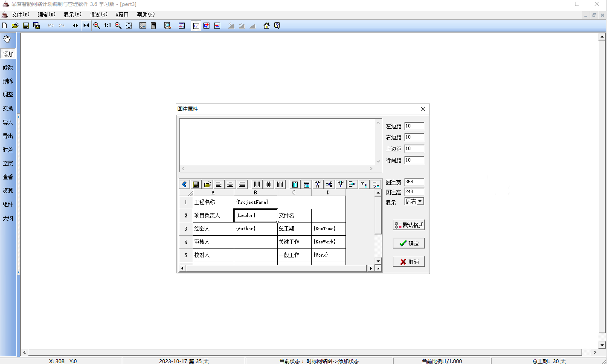Open the 显示 position dropdown (居右)
Image resolution: width=607 pixels, height=364 pixels.
click(420, 201)
